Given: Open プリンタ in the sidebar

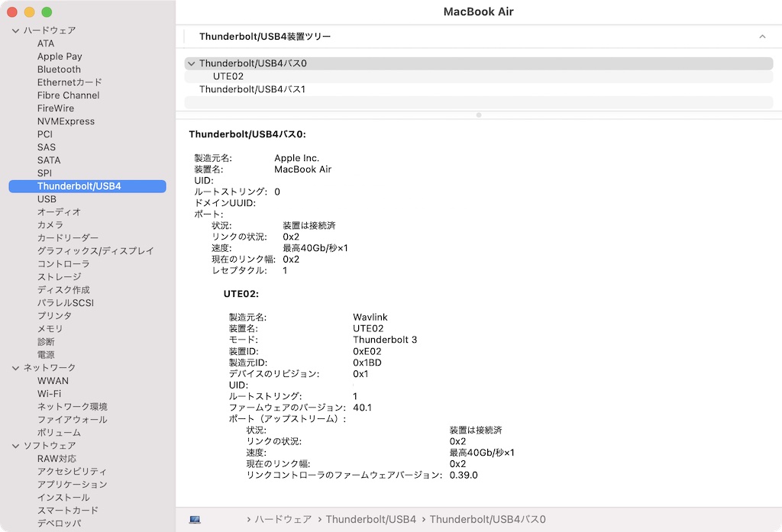Looking at the screenshot, I should [54, 315].
